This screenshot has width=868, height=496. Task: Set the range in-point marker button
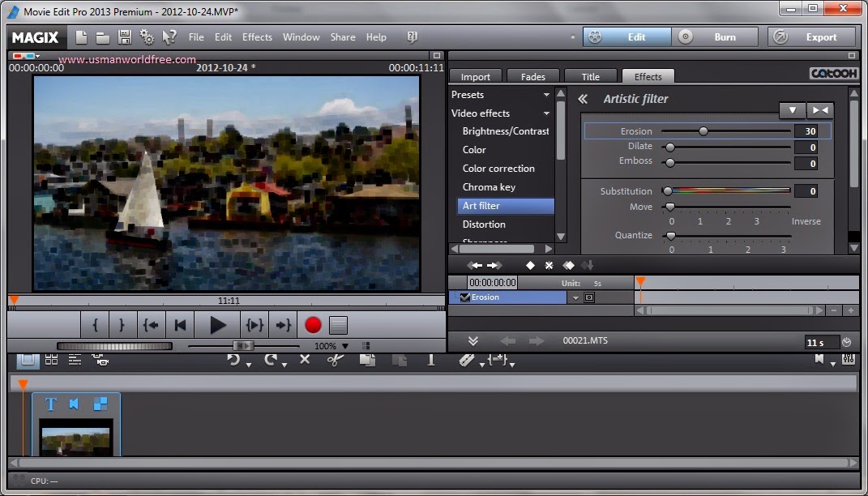(x=95, y=325)
